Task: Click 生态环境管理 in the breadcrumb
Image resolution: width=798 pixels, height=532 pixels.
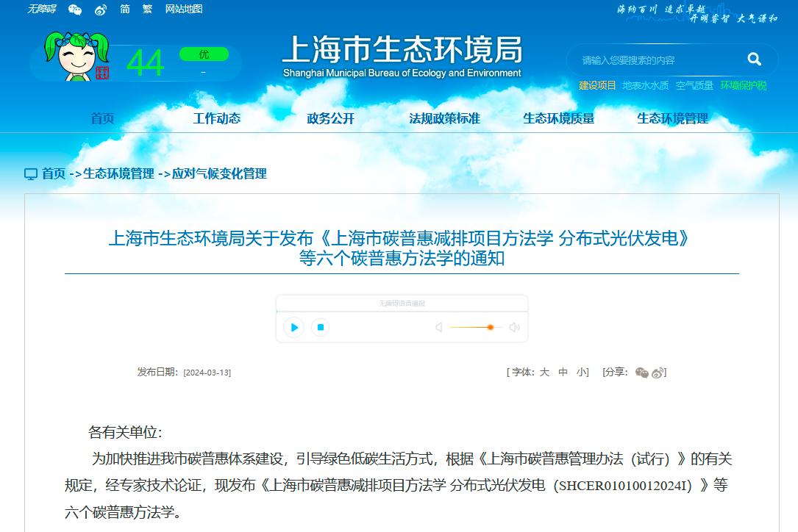Action: tap(118, 174)
